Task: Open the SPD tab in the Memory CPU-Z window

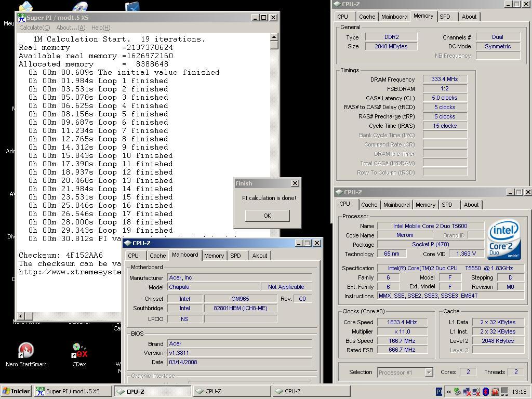Action: [x=445, y=17]
